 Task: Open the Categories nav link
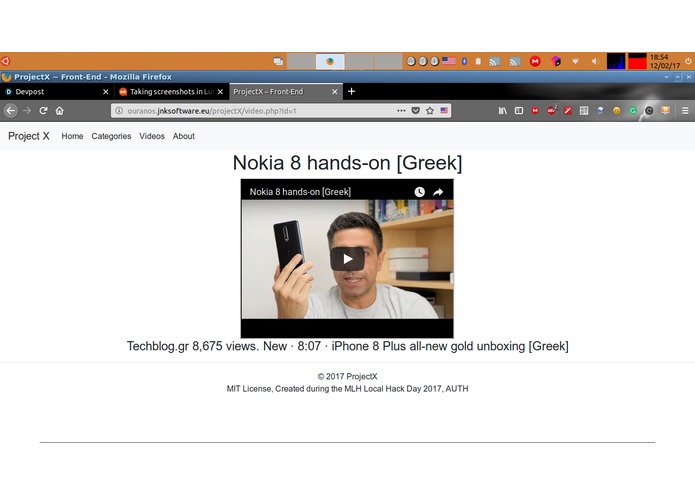(111, 136)
